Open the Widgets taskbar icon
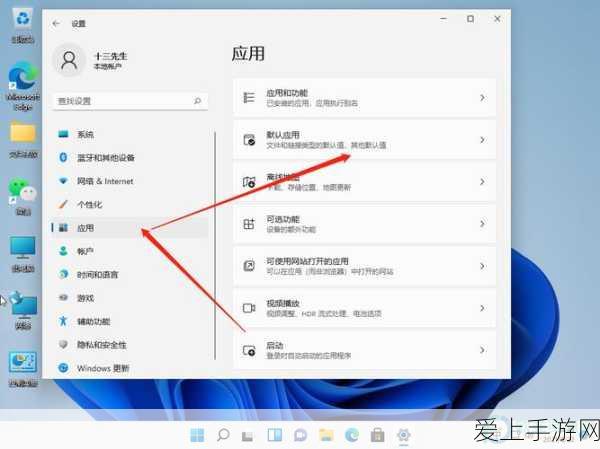Viewport: 600px width, 449px height. (274, 435)
